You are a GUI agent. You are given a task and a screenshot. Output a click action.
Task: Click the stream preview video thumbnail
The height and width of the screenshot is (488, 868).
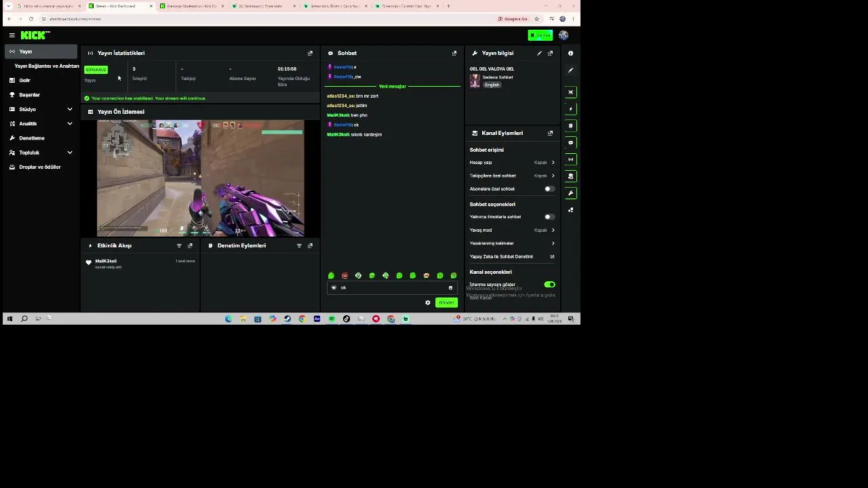[201, 178]
